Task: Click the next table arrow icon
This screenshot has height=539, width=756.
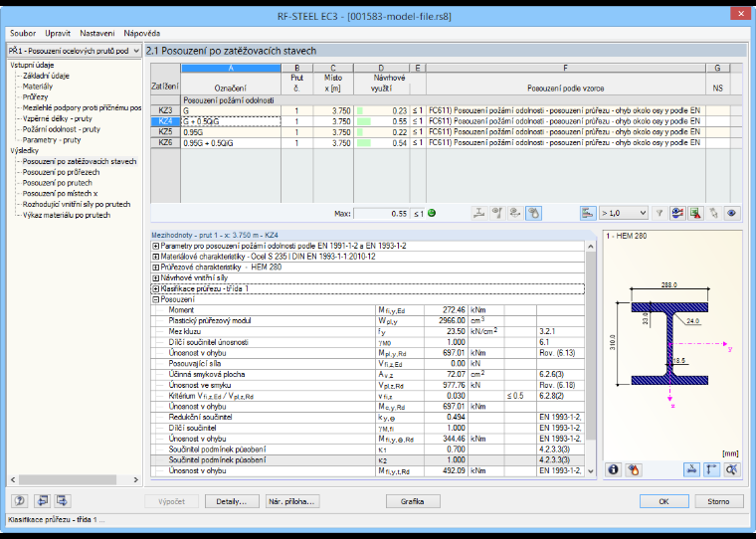Action: (63, 500)
